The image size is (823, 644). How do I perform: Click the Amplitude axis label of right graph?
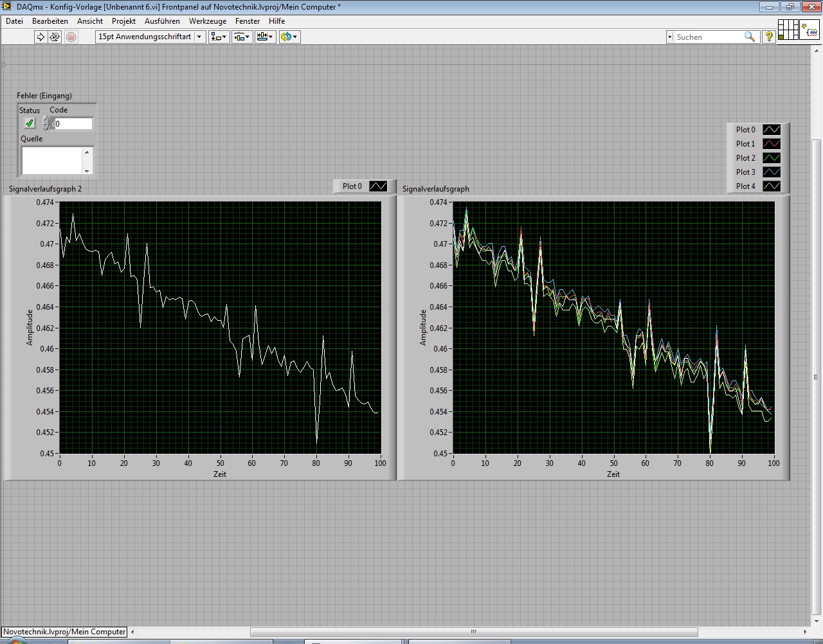tap(423, 328)
